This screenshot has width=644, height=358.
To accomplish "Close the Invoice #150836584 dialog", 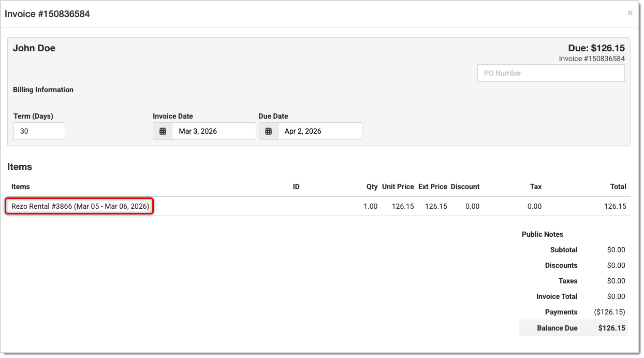I will [630, 12].
